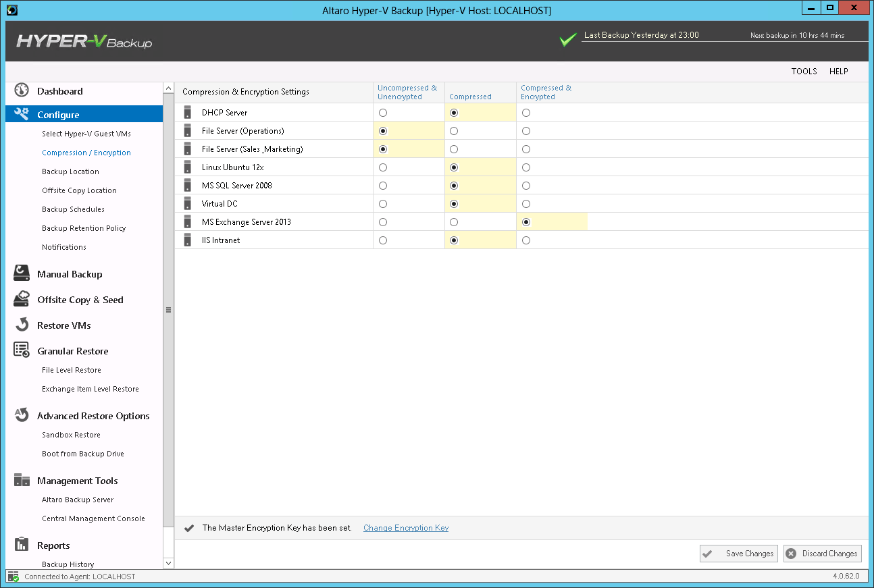Click the Offsite Copy & Seed cloud icon

[22, 299]
